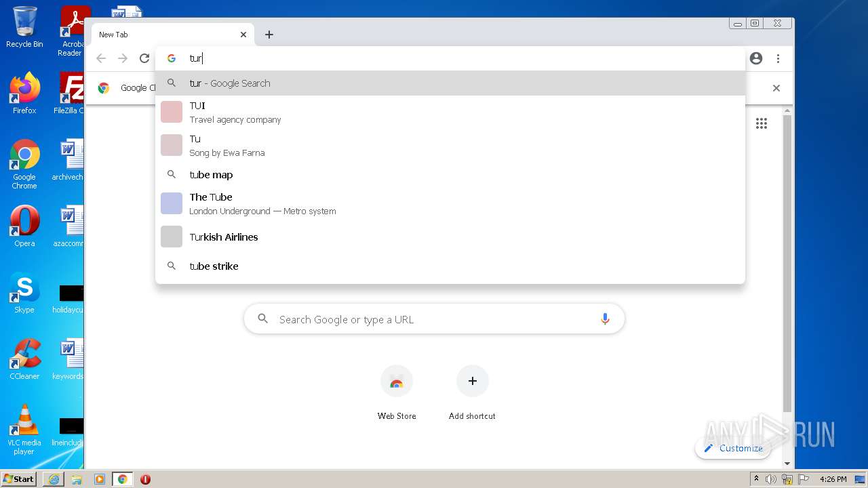Open the Google Chrome desktop icon

click(x=24, y=164)
